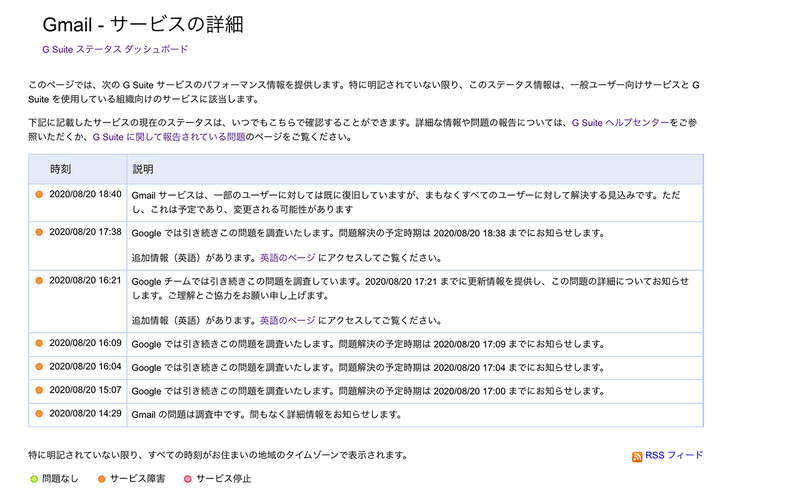
Task: Open 英語のページ link in the 17:38 row
Action: (288, 258)
